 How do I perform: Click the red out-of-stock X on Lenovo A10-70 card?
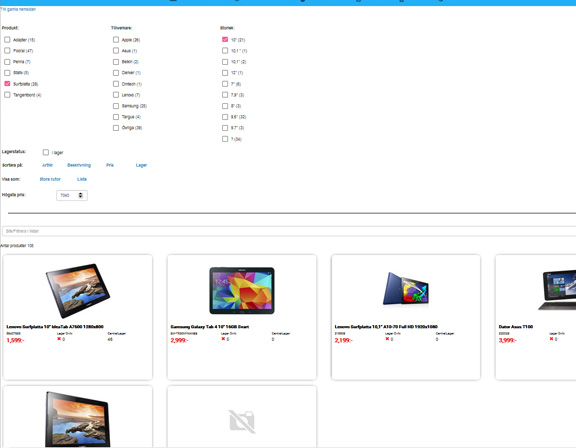pyautogui.click(x=387, y=339)
